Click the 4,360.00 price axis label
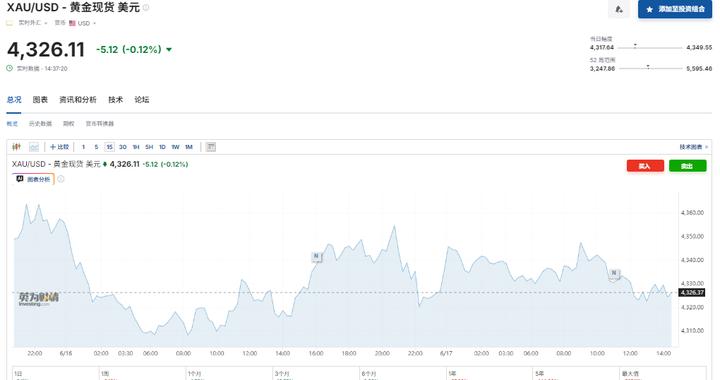This screenshot has width=720, height=380. point(692,212)
